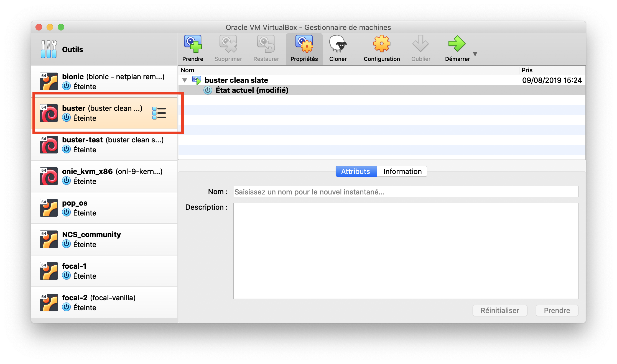Image resolution: width=617 pixels, height=364 pixels.
Task: Click the Prendre snapshot camera icon
Action: (193, 44)
